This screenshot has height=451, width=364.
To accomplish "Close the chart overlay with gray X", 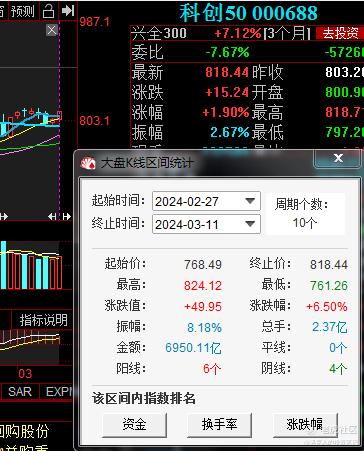I will click(x=52, y=30).
